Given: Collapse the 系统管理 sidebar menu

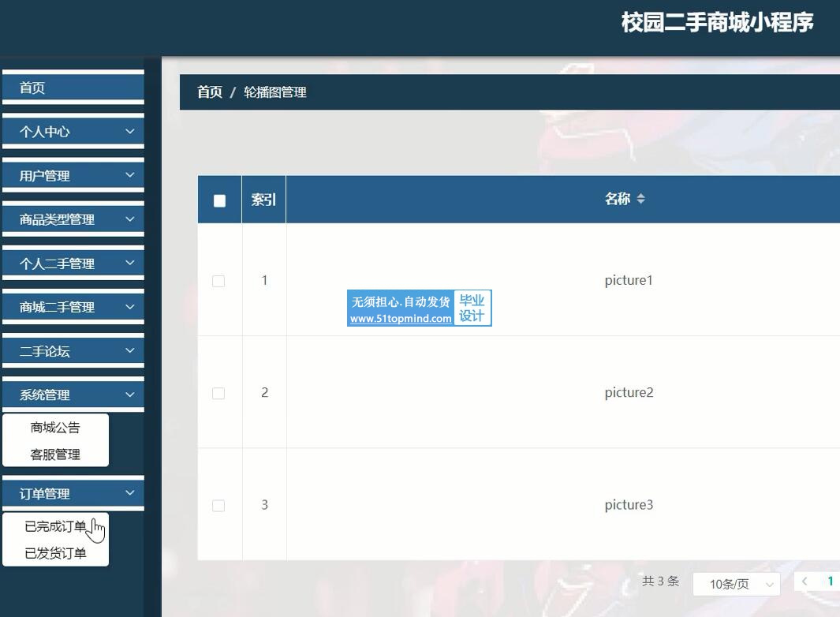Looking at the screenshot, I should [x=73, y=395].
